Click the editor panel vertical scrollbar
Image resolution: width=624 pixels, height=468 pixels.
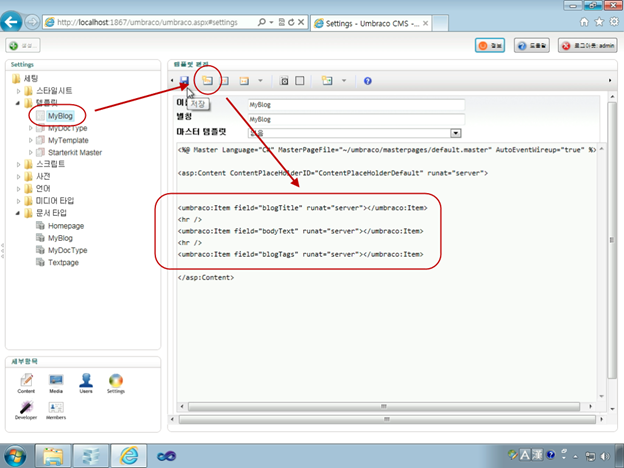pos(612,240)
